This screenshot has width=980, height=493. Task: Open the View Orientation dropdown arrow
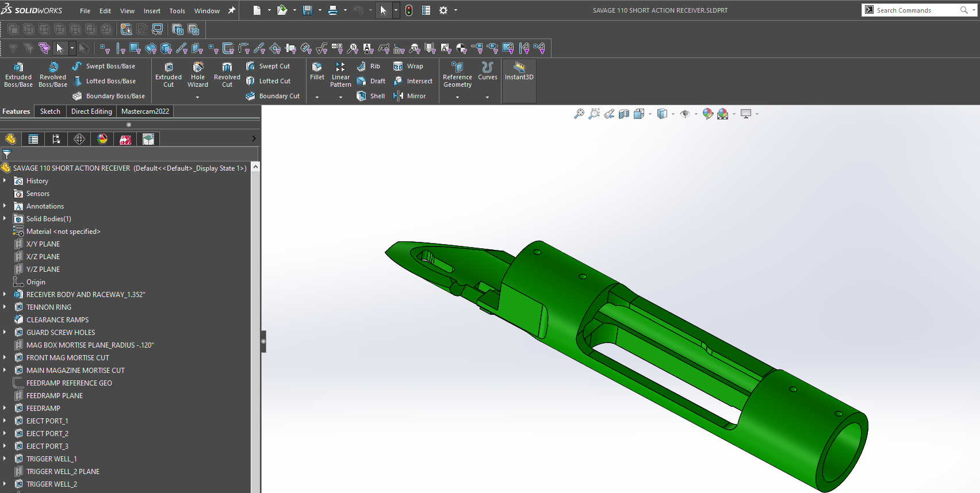point(650,114)
